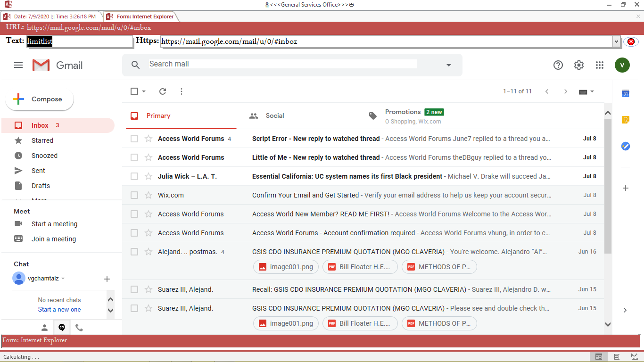Screen dimensions: 644x362
Task: Expand the vgchamtalz chat status dropdown
Action: 63,279
